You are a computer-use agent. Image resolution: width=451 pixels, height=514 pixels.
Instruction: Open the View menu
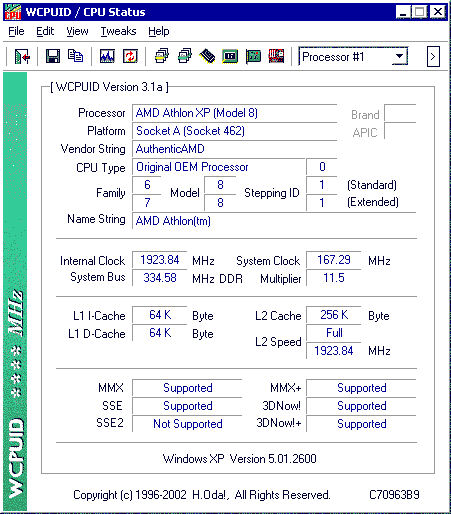77,31
